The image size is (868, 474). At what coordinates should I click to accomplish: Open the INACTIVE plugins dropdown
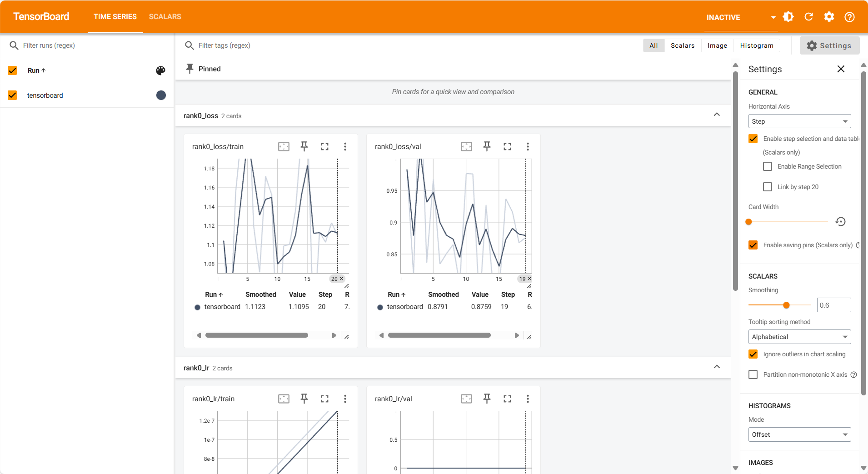[x=741, y=17]
